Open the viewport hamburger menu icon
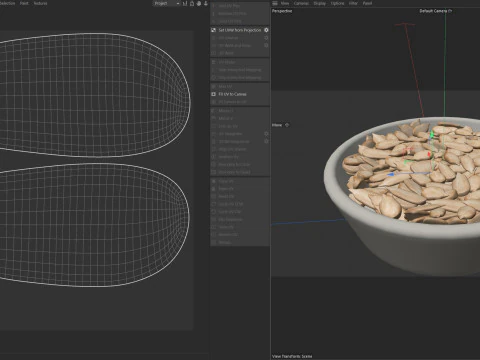The image size is (480, 360). tap(275, 3)
